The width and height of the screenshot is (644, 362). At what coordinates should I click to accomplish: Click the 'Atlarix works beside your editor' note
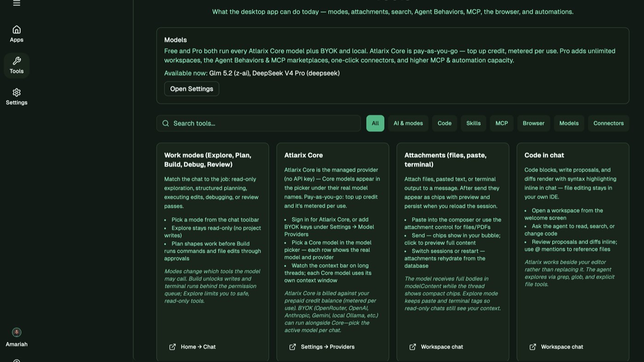point(570,273)
